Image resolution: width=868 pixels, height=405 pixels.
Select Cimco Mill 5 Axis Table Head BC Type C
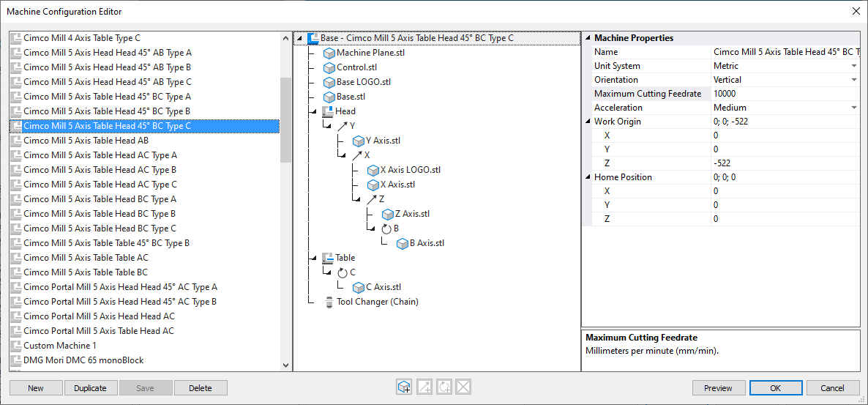click(x=100, y=228)
